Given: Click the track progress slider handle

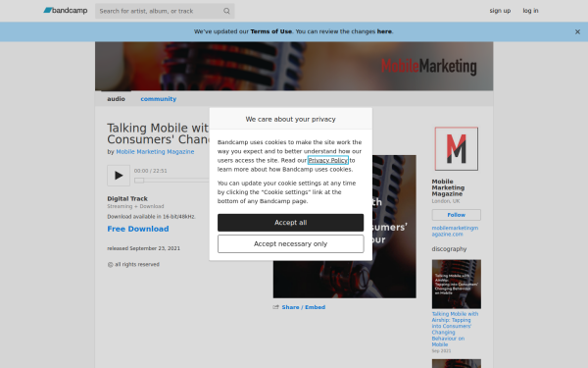Looking at the screenshot, I should pyautogui.click(x=139, y=181).
